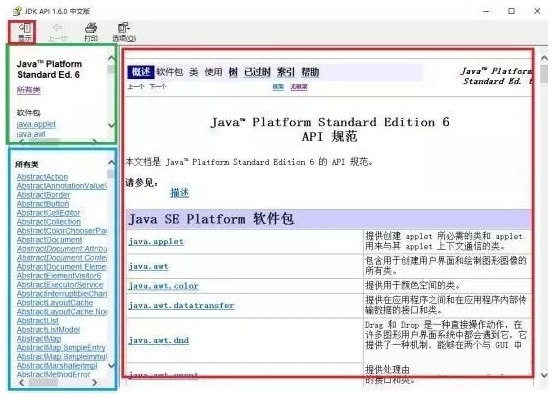This screenshot has width=558, height=397.
Task: Open java.awt.datatransfer package link
Action: (x=181, y=305)
